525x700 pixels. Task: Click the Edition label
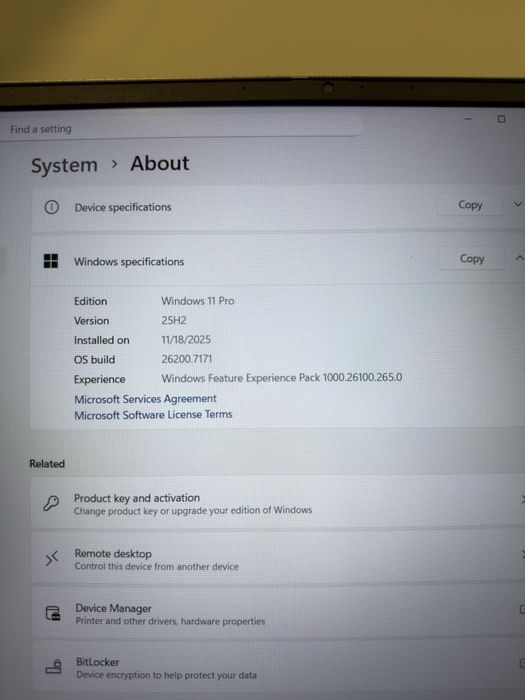tap(91, 301)
